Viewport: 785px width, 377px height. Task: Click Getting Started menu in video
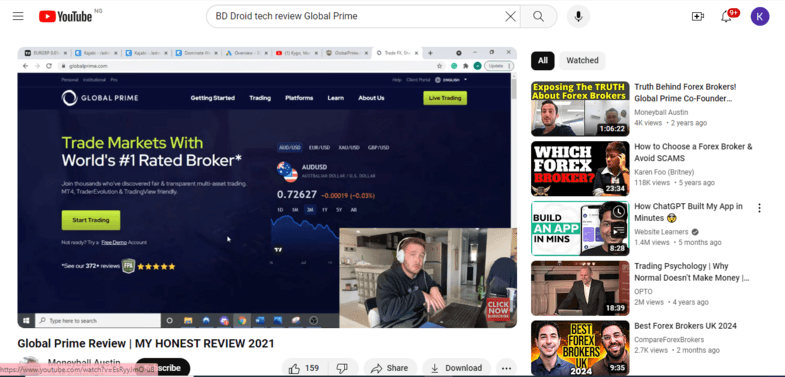click(212, 98)
